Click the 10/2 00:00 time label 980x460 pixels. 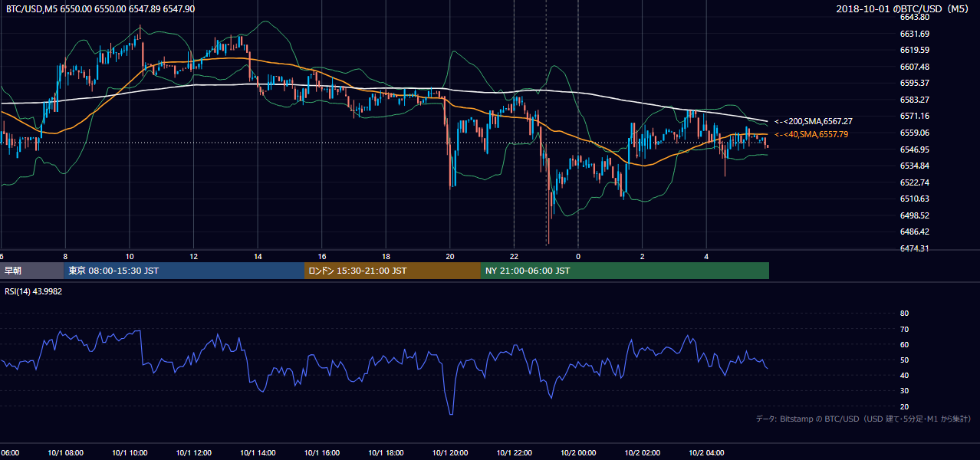pos(578,452)
